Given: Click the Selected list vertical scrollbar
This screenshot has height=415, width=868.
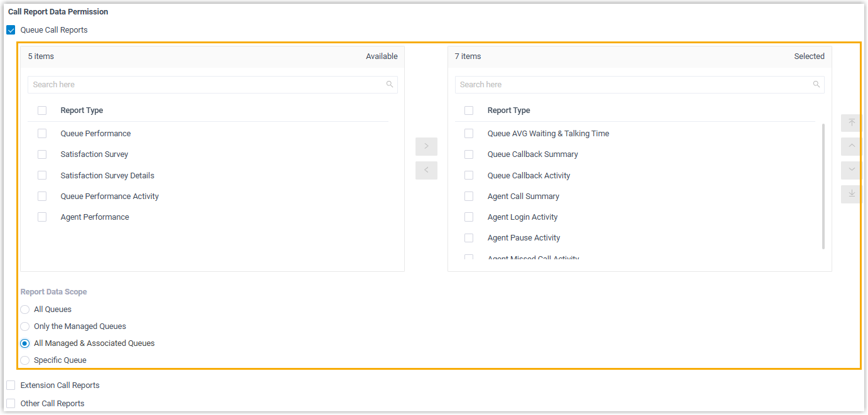Looking at the screenshot, I should (823, 186).
